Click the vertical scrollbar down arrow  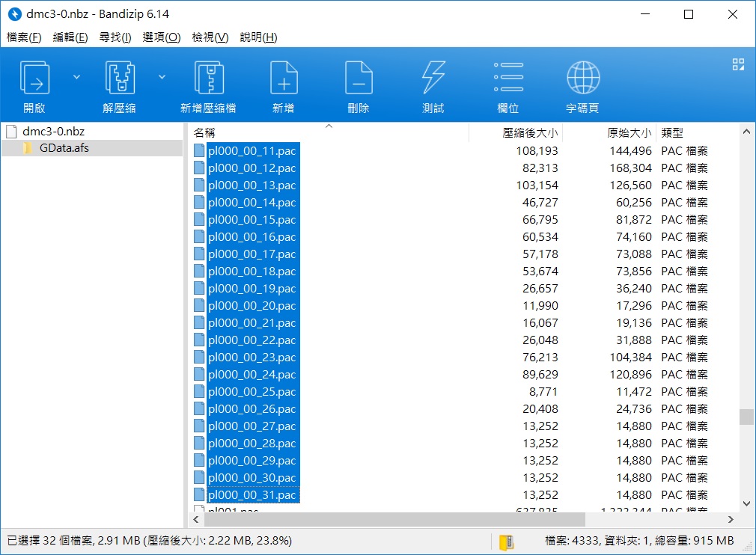(x=746, y=503)
